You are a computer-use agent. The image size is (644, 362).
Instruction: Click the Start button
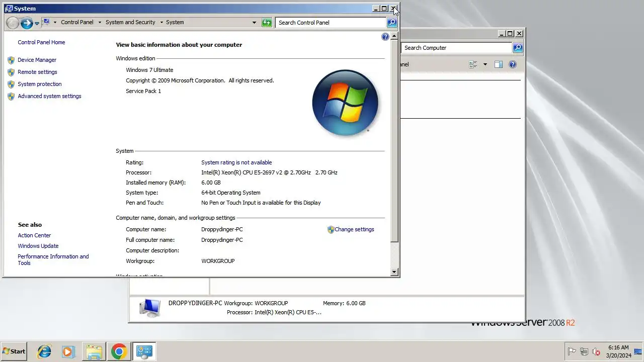point(14,351)
